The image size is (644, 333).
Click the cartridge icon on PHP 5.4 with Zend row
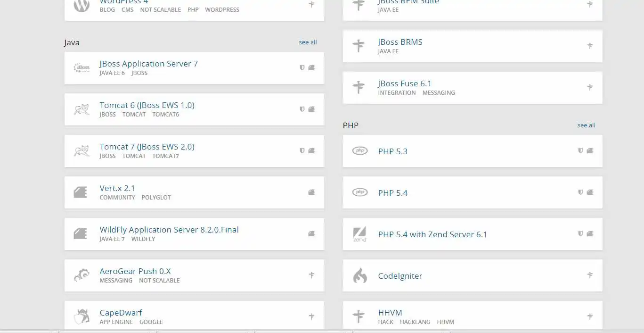(590, 233)
